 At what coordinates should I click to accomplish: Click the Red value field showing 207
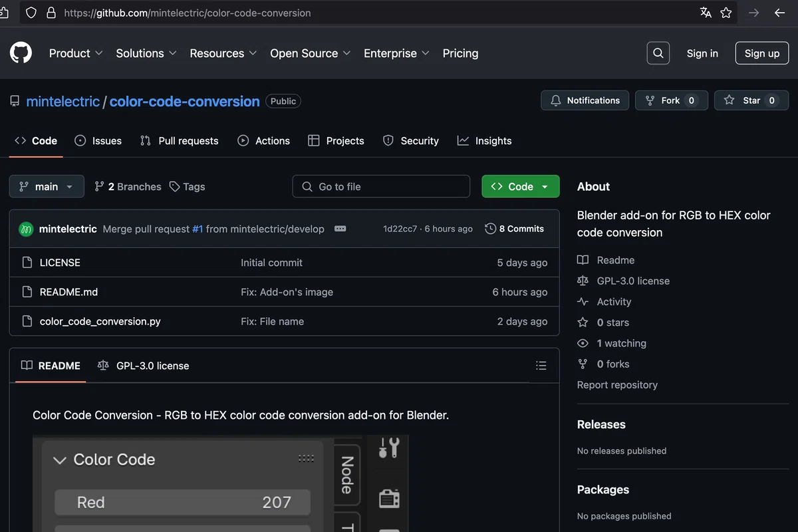182,502
